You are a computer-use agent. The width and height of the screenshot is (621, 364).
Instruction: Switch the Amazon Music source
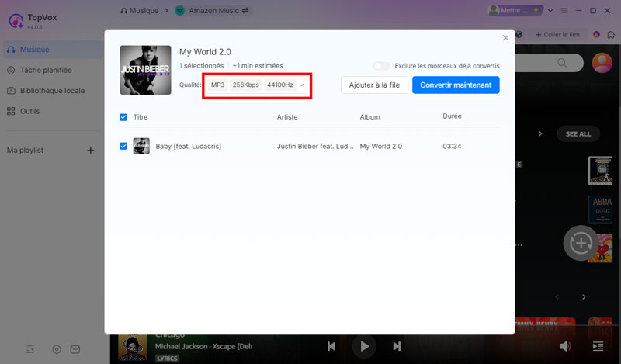[245, 11]
